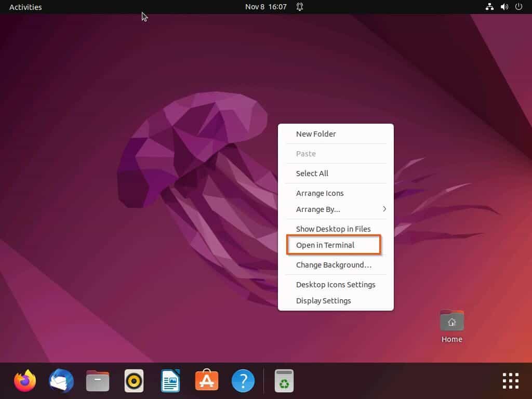Click the network status icon in top bar
Viewport: 532px width, 399px height.
click(x=489, y=7)
